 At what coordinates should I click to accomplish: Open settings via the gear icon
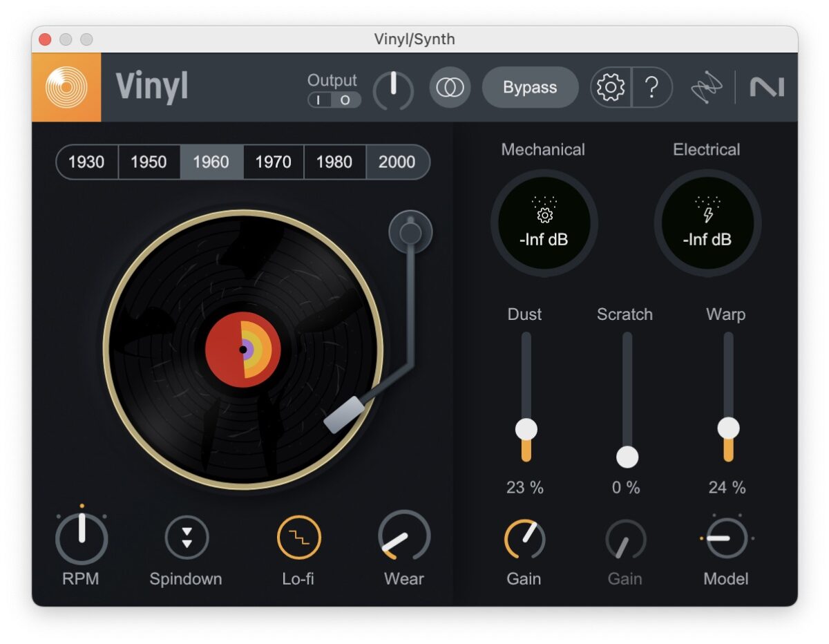click(611, 88)
